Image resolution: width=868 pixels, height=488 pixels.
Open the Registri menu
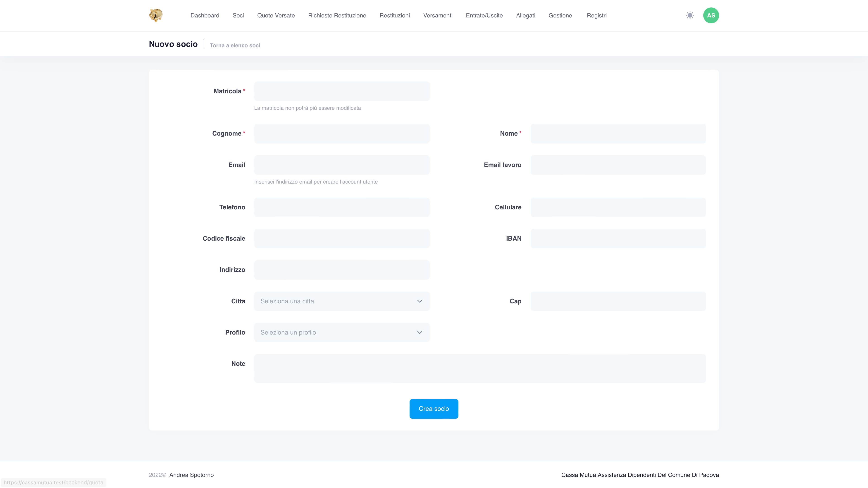[596, 15]
